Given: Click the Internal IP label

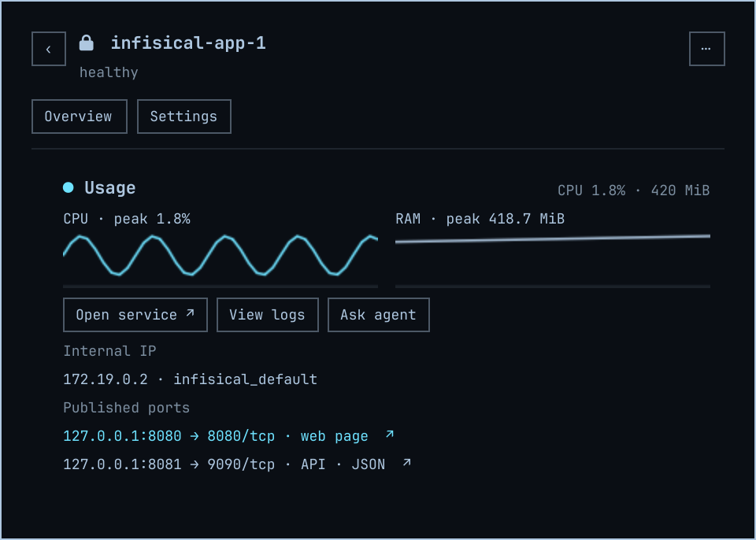Looking at the screenshot, I should point(109,351).
